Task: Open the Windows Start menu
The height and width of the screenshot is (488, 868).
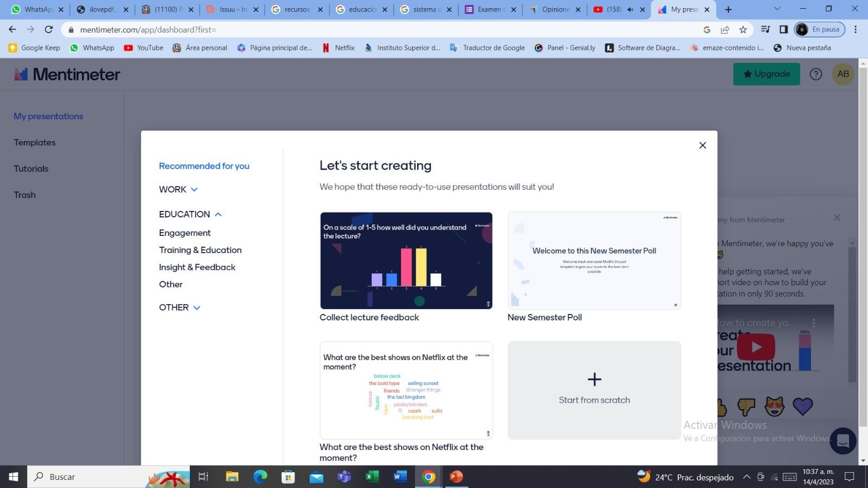Action: tap(14, 477)
